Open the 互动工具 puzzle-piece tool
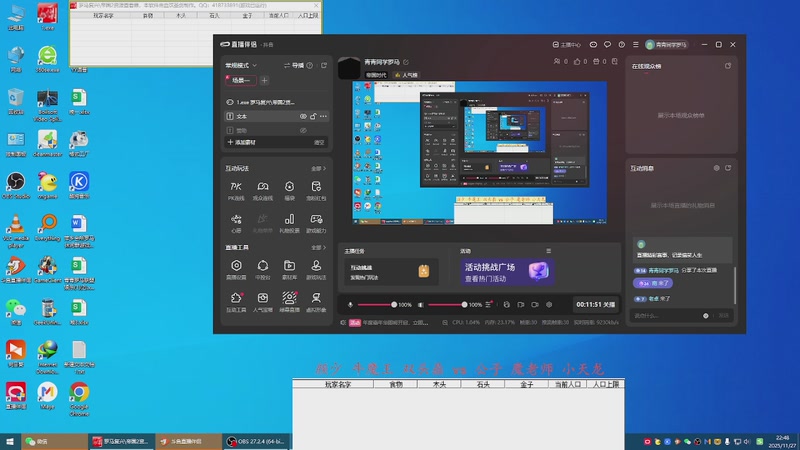The height and width of the screenshot is (450, 800). coord(236,302)
